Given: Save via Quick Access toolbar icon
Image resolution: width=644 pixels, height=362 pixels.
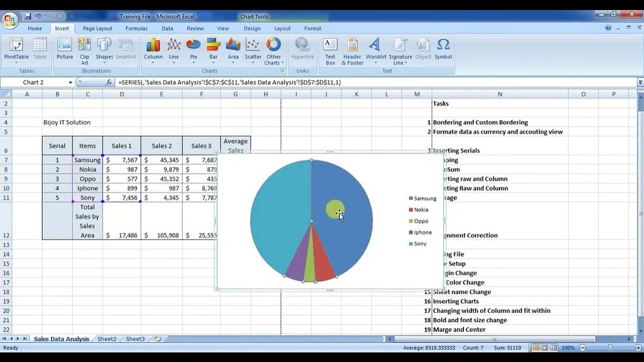Looking at the screenshot, I should 28,17.
